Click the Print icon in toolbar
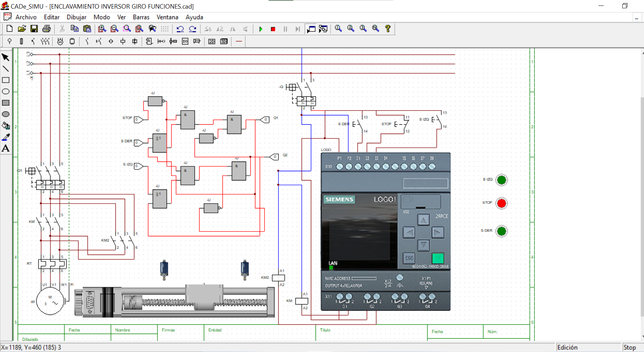This screenshot has height=352, width=644. 47,29
